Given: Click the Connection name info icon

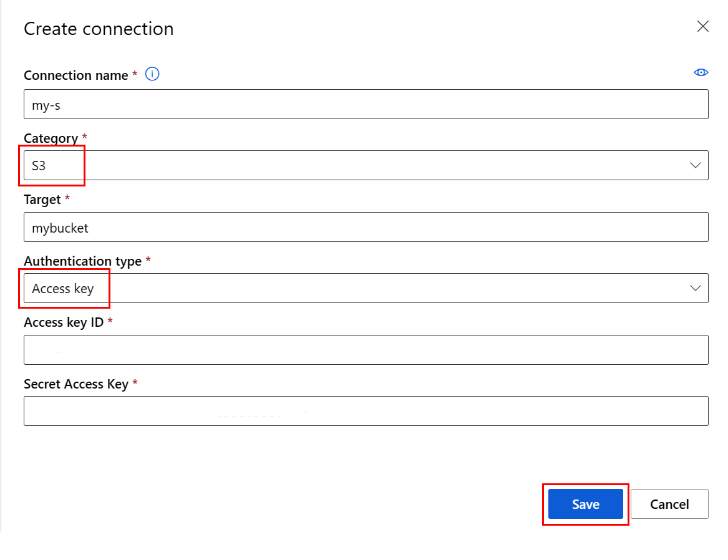Looking at the screenshot, I should pos(152,74).
